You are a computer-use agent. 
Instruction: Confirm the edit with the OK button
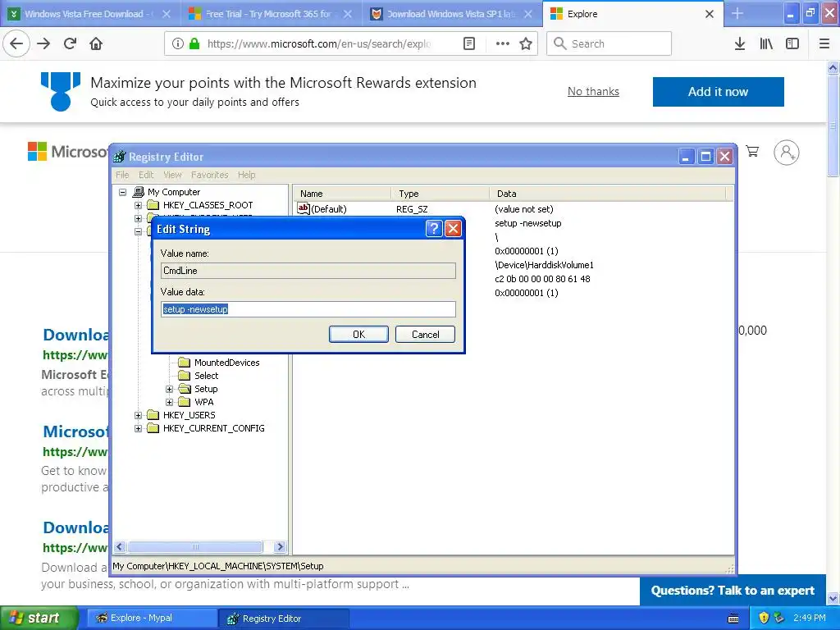[358, 335]
